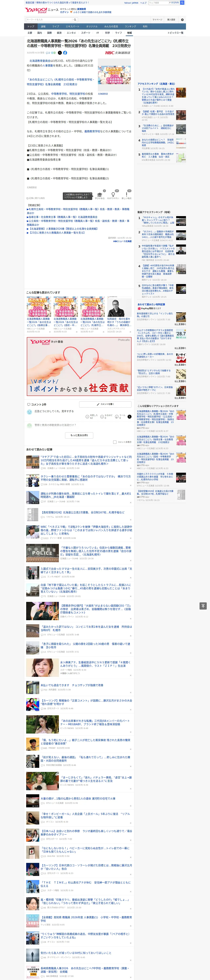Toggle コメント非表示 checkbox

tap(115, 442)
